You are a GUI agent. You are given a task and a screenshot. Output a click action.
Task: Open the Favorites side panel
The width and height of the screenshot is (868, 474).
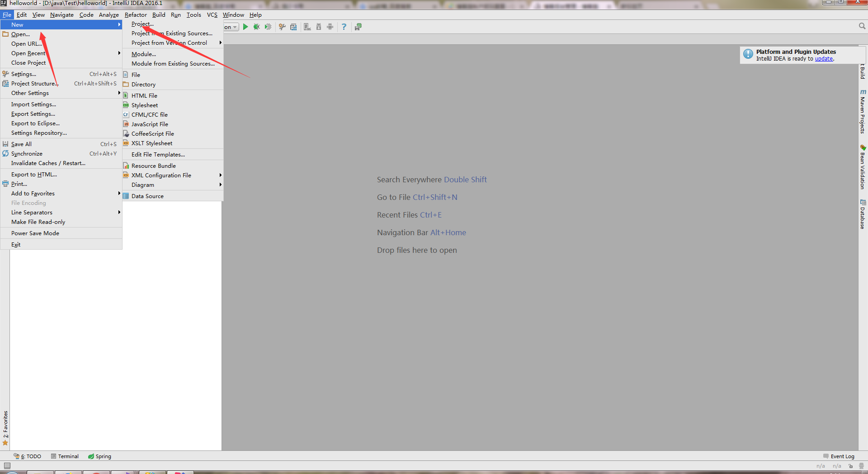[x=5, y=428]
